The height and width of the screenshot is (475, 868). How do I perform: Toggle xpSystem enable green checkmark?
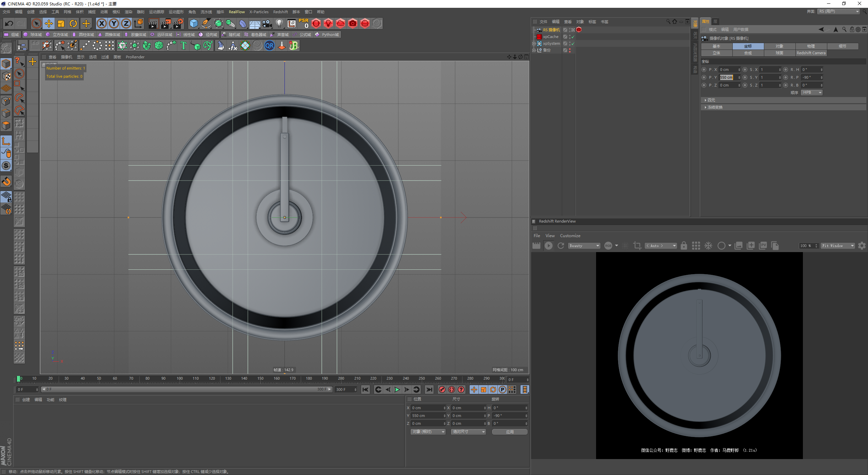click(573, 44)
